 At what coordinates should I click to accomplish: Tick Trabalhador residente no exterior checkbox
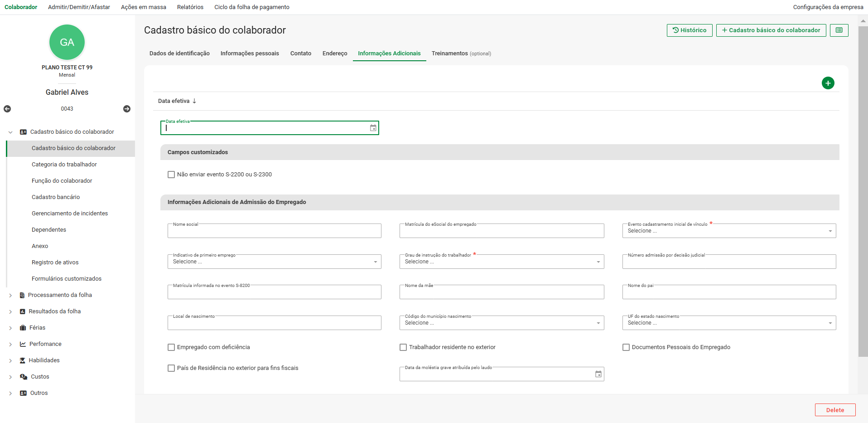(x=403, y=347)
